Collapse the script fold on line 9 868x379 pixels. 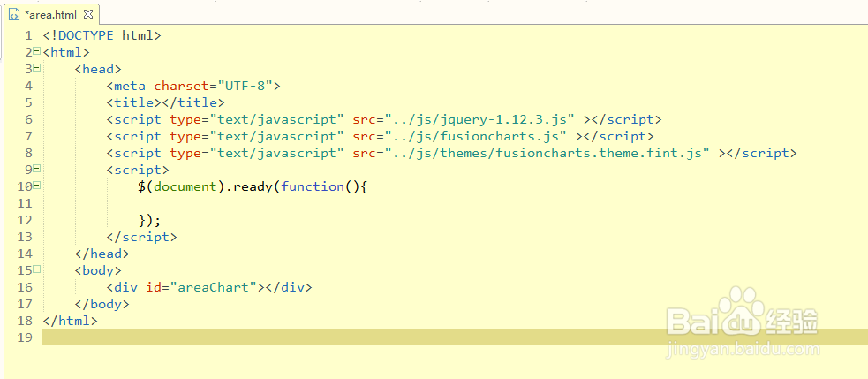[x=36, y=169]
